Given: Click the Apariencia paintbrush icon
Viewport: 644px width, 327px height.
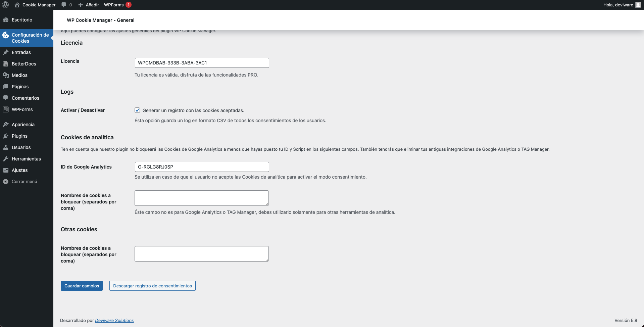Looking at the screenshot, I should 6,125.
